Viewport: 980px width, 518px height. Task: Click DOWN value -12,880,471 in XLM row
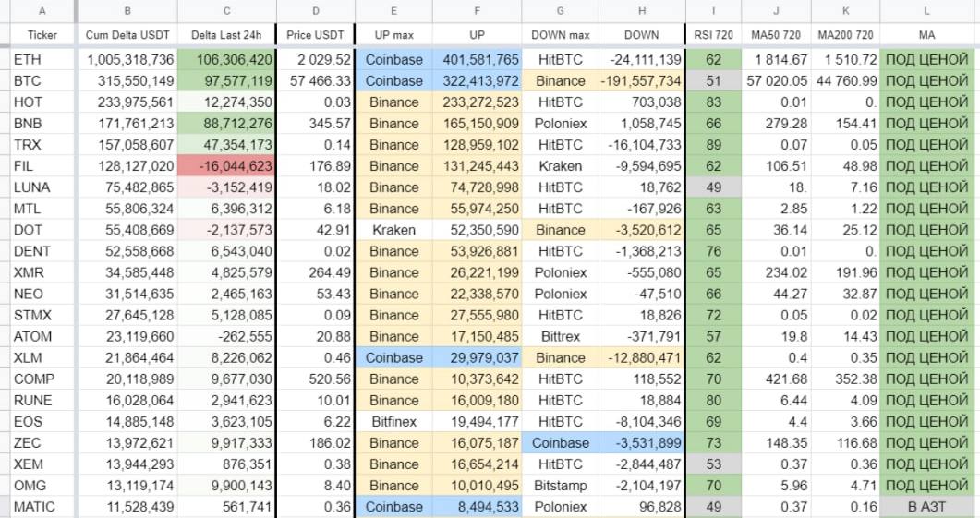(x=641, y=358)
